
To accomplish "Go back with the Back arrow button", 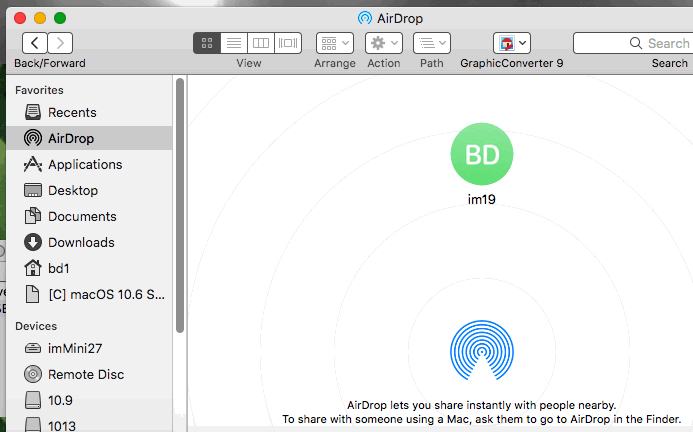I will point(35,43).
